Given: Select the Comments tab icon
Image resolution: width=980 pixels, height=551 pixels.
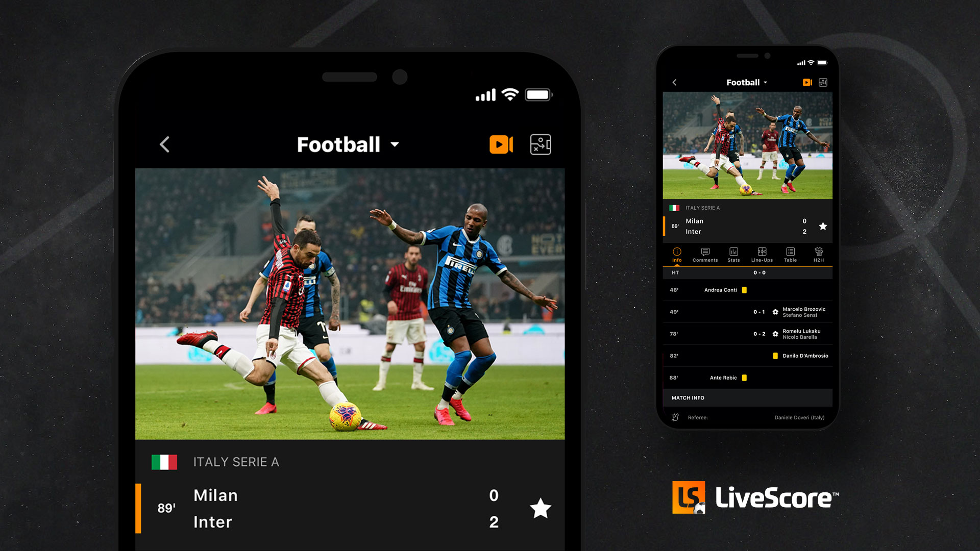Looking at the screenshot, I should click(x=703, y=254).
